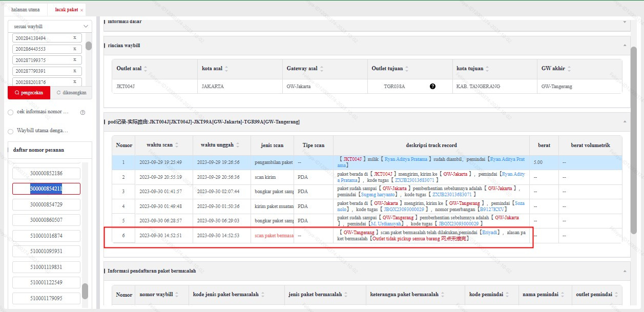Sort by waktu scan column

(177, 145)
